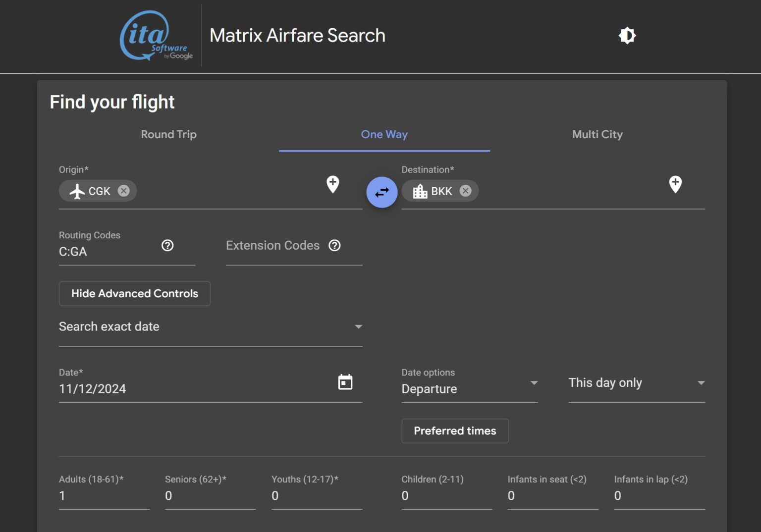Select the Multi City tab
The height and width of the screenshot is (532, 761).
pyautogui.click(x=597, y=134)
